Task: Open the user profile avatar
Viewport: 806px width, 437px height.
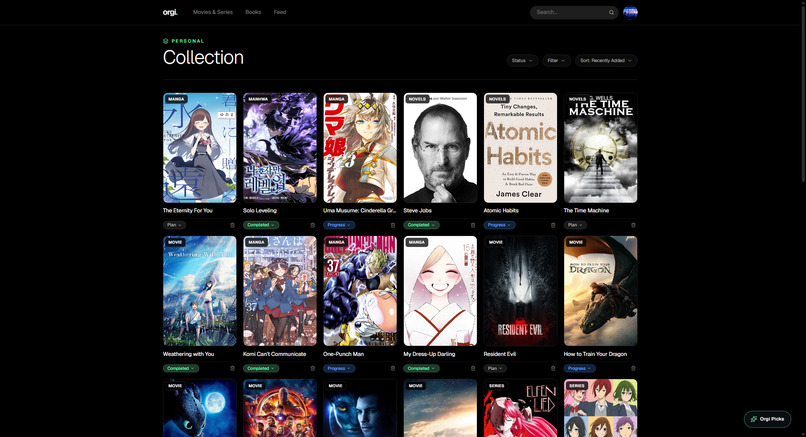Action: tap(630, 12)
